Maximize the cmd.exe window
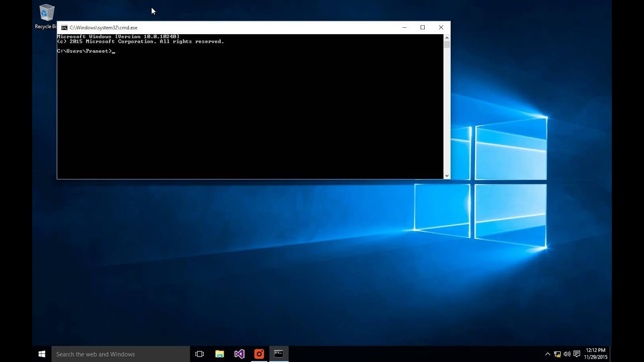 [423, 28]
